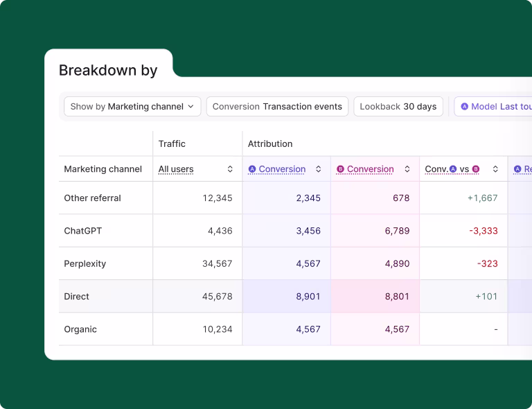Sort by All users column arrows
The height and width of the screenshot is (409, 532).
pyautogui.click(x=230, y=169)
